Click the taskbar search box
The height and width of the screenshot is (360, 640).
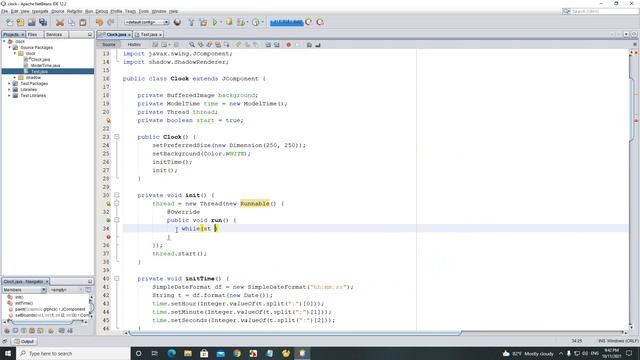(x=73, y=353)
